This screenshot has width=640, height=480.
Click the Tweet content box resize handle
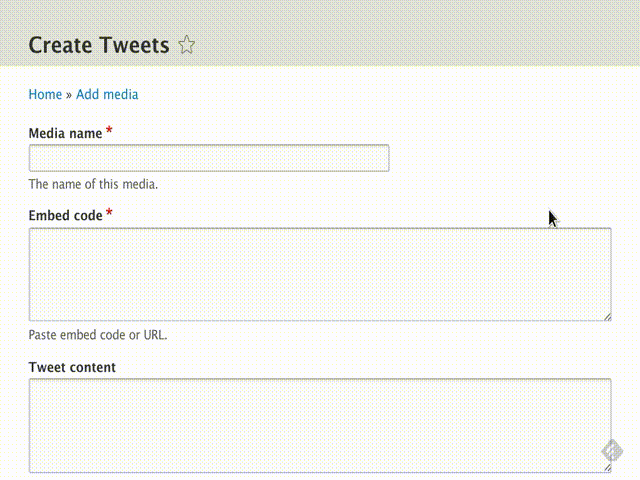click(606, 467)
